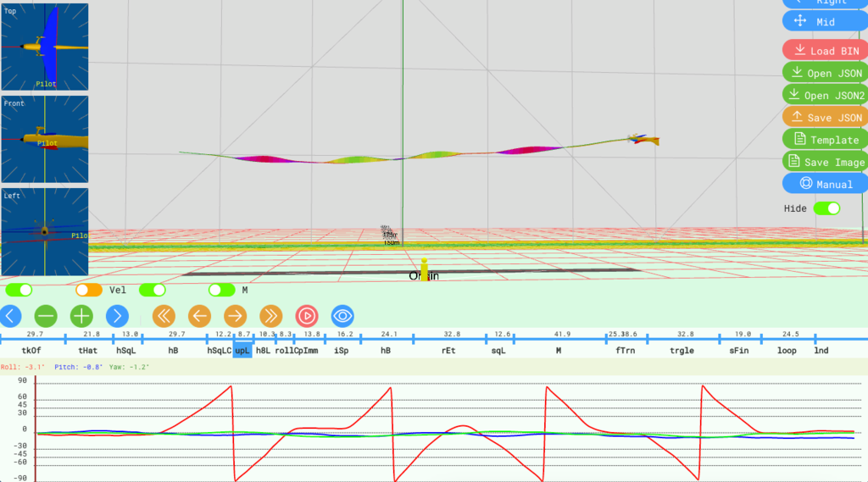Start playback with the red play button

[x=307, y=316]
